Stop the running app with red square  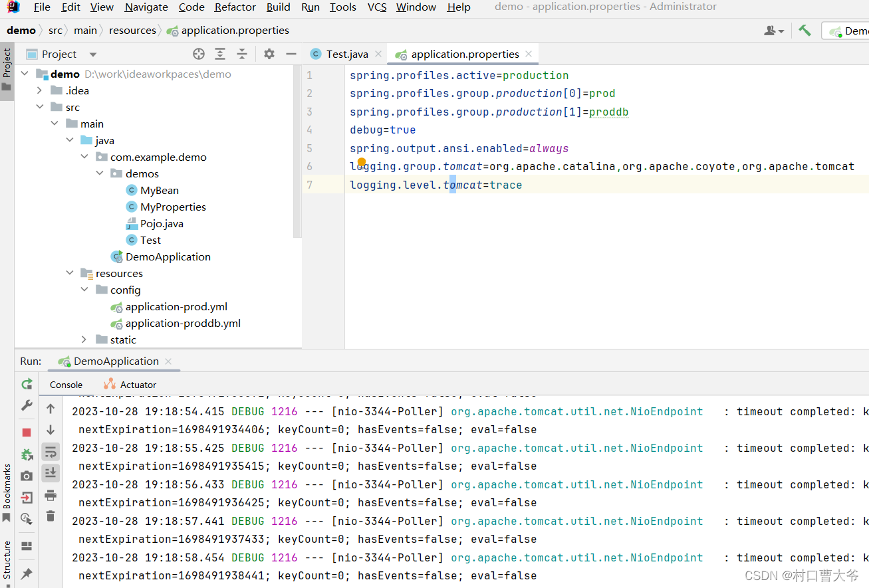(27, 433)
